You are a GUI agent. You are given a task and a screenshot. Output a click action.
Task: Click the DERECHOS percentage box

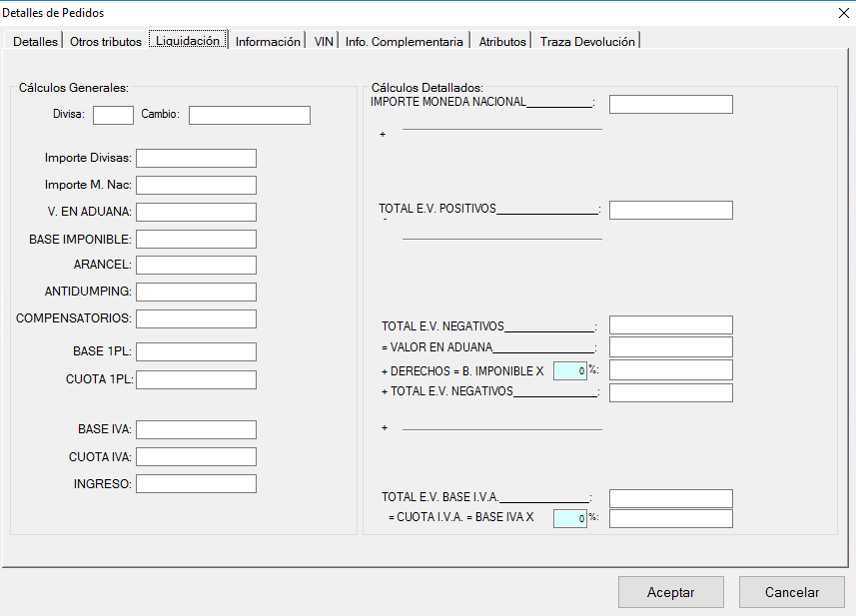569,370
